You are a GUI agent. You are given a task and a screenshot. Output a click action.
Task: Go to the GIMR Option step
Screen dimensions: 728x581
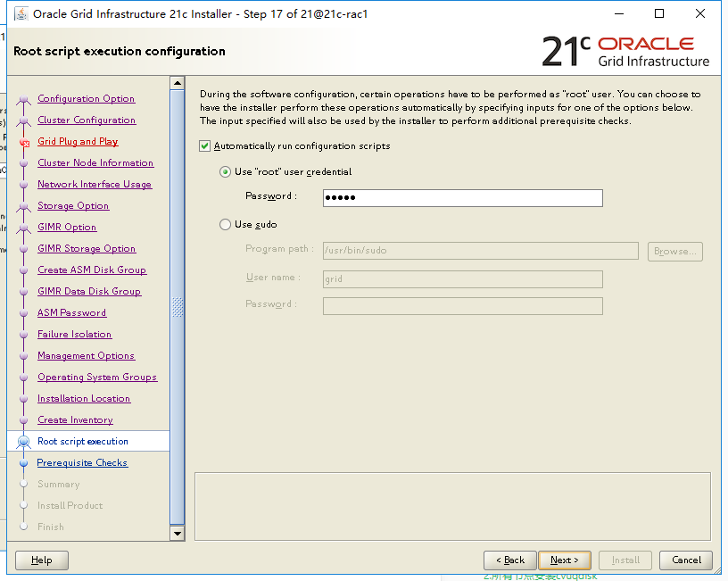67,227
